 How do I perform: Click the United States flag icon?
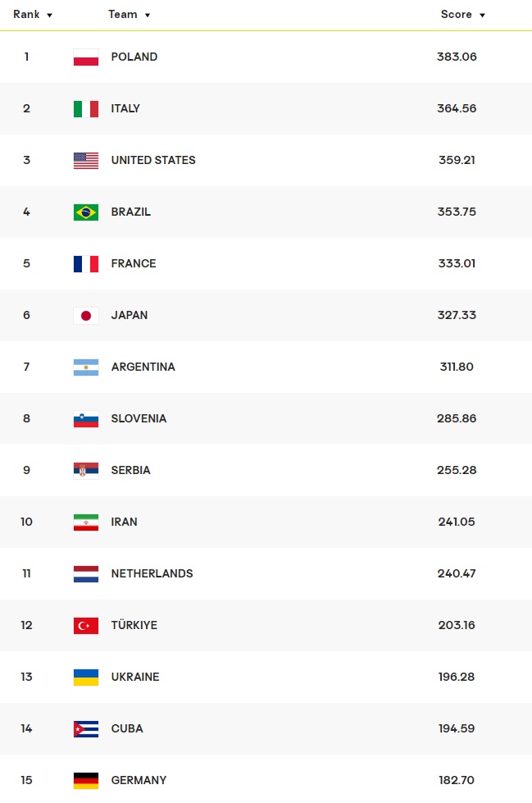click(x=86, y=161)
